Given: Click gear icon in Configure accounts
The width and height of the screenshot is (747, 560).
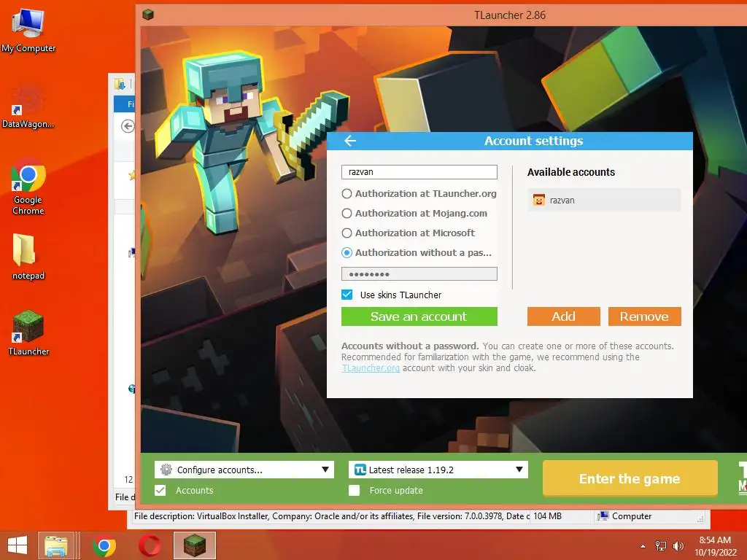Looking at the screenshot, I should point(166,470).
